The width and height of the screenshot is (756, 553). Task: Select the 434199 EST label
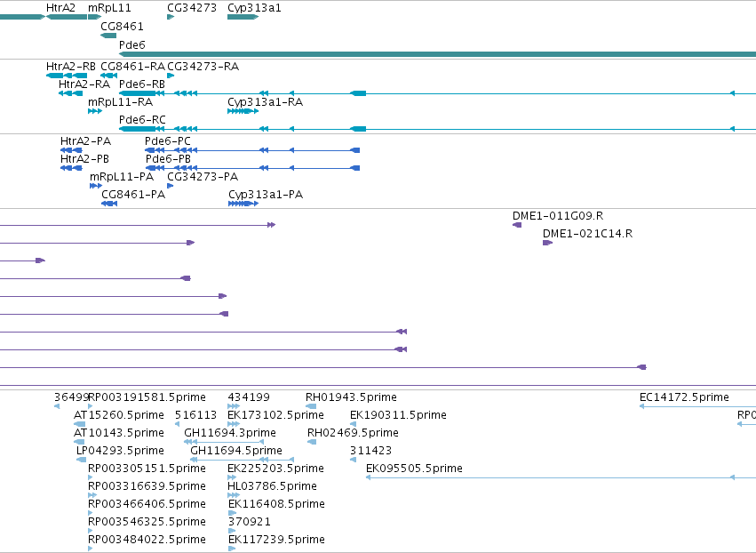click(x=249, y=397)
